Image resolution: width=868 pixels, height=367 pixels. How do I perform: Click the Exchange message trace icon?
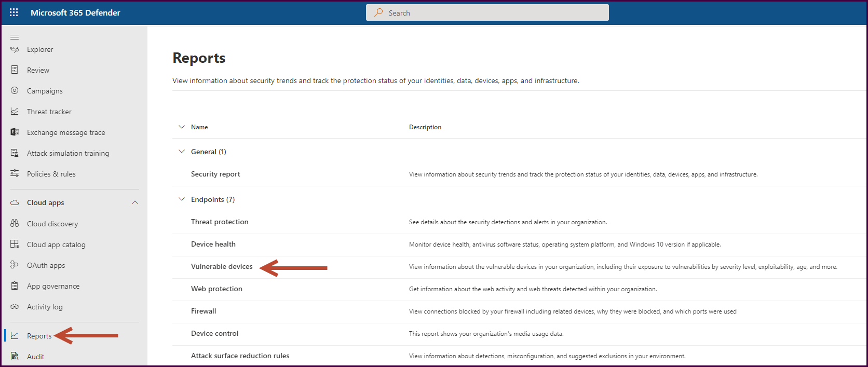(x=15, y=132)
